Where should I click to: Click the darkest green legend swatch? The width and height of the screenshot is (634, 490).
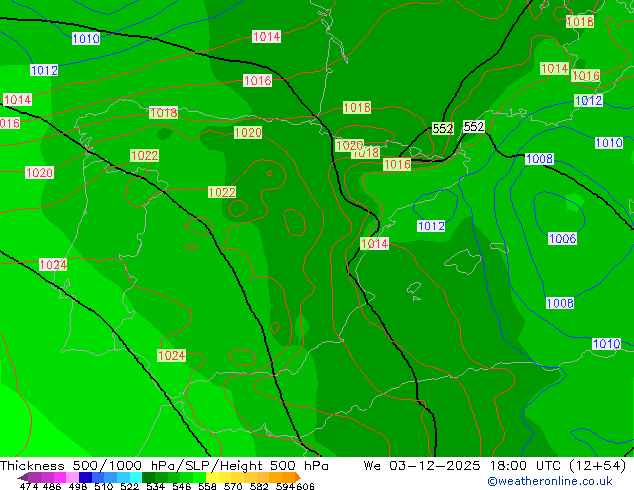coord(148,477)
